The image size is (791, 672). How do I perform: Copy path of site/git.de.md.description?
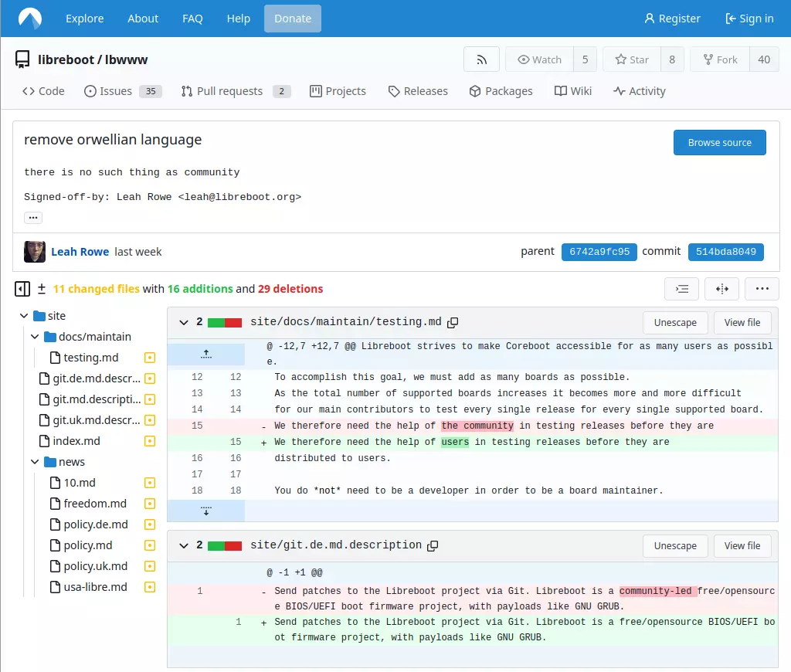(433, 546)
